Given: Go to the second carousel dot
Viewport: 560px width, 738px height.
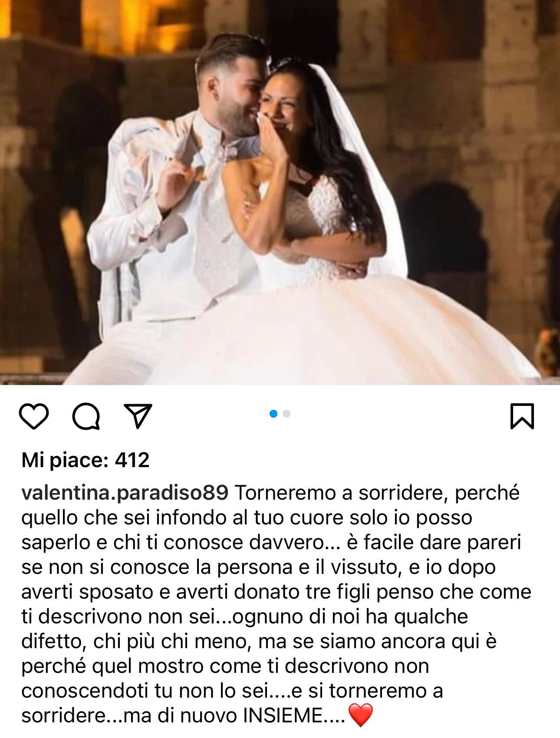Looking at the screenshot, I should [x=287, y=414].
